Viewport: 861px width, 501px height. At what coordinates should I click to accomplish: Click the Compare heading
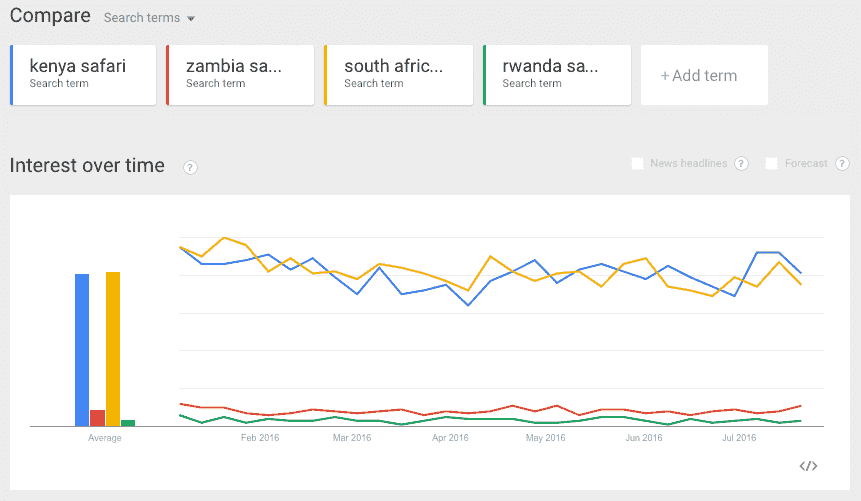click(x=50, y=16)
